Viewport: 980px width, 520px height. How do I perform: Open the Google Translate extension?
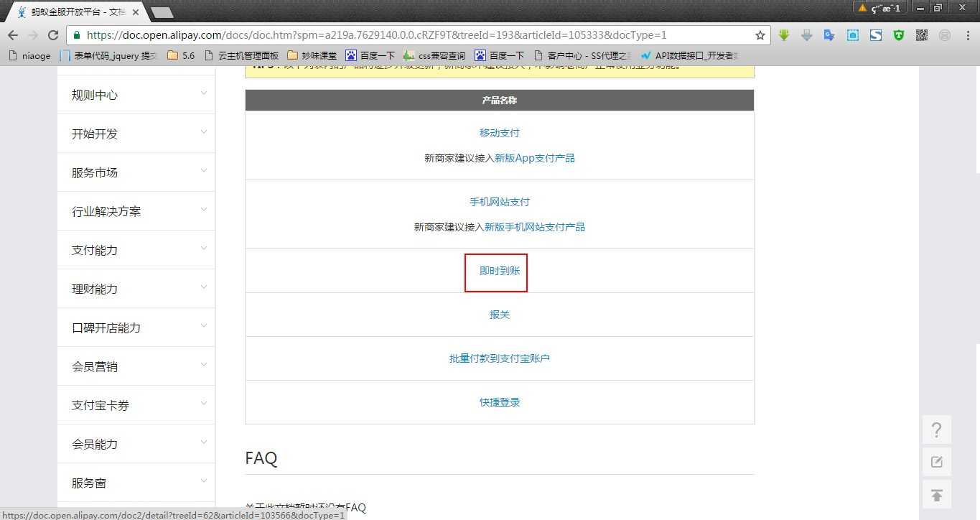pyautogui.click(x=829, y=35)
